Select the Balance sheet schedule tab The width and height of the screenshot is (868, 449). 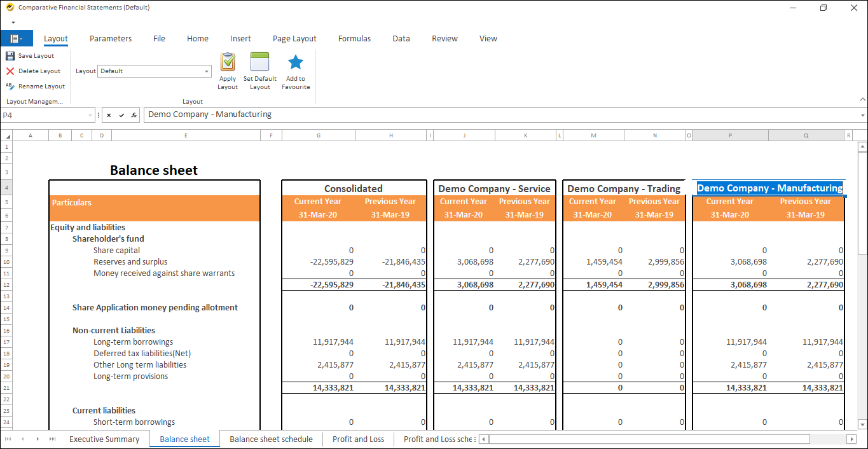[271, 439]
